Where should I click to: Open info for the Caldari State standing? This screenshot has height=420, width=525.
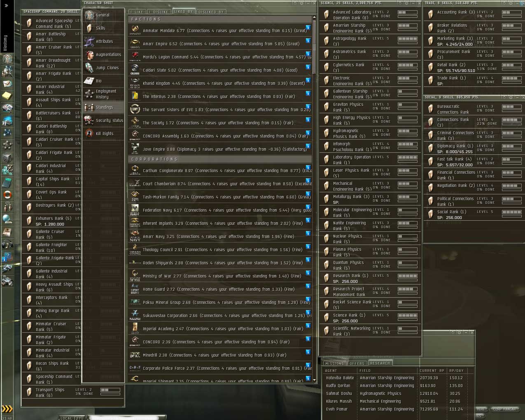click(x=308, y=67)
